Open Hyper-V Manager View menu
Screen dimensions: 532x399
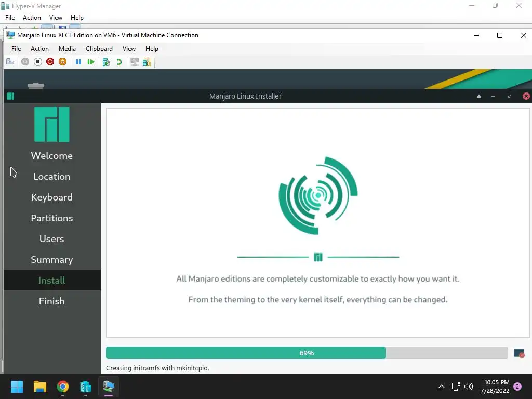56,18
